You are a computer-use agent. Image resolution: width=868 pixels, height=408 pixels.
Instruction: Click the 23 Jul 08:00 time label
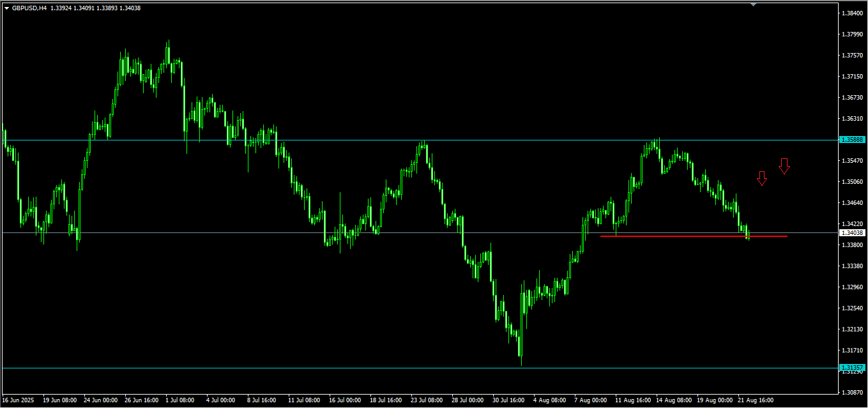coord(427,400)
